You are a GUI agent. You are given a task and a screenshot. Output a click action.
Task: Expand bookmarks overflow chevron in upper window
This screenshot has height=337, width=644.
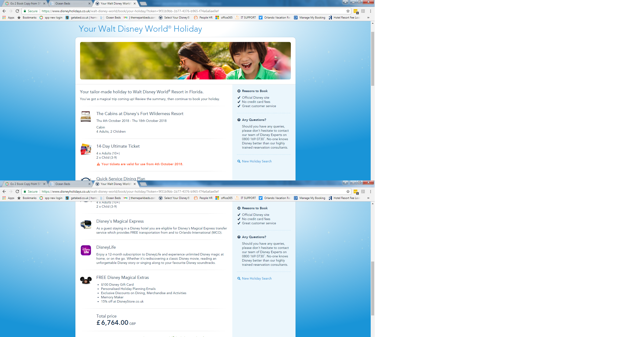click(x=368, y=18)
